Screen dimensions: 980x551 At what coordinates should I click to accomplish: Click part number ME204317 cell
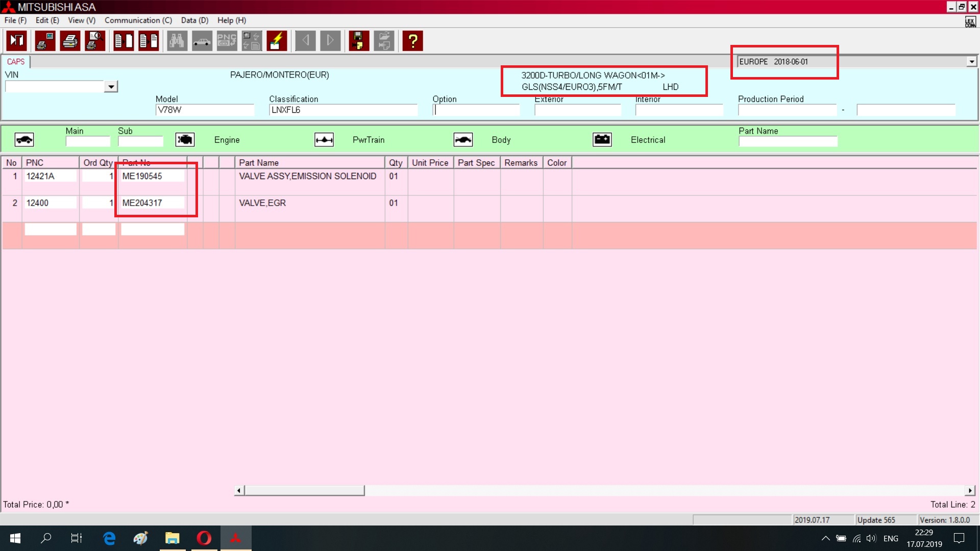click(x=152, y=203)
